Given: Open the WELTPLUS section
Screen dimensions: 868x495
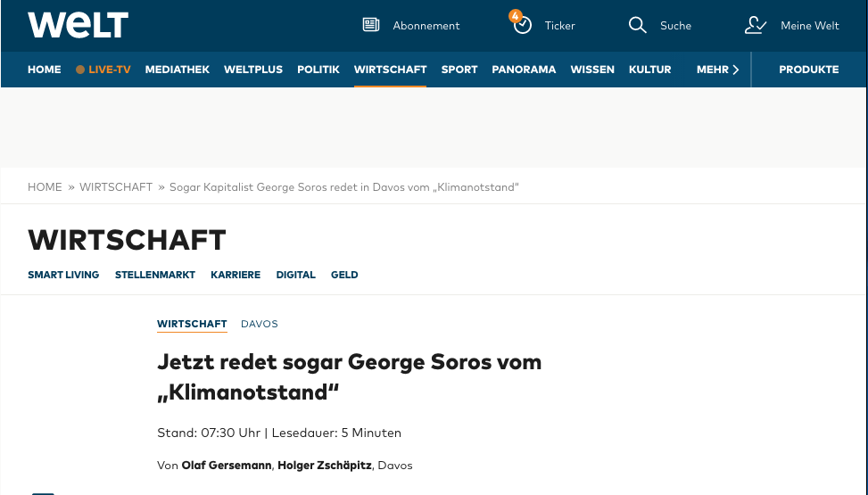Looking at the screenshot, I should click(253, 70).
